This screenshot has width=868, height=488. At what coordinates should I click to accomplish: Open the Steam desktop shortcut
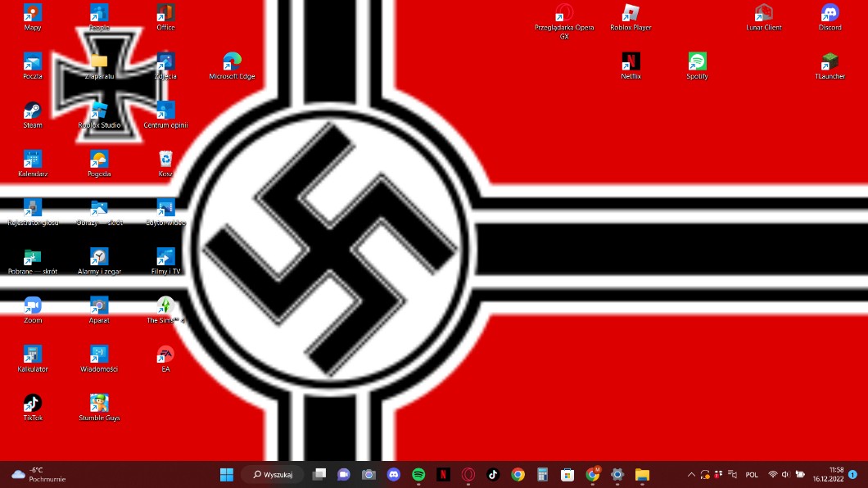coord(32,111)
